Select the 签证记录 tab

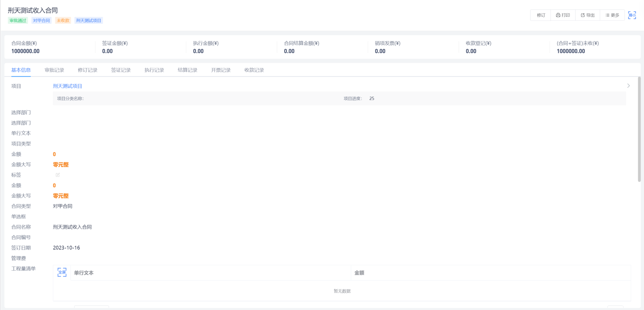point(121,70)
